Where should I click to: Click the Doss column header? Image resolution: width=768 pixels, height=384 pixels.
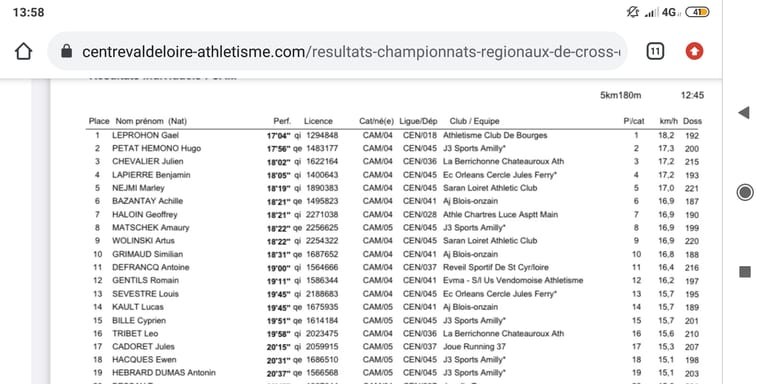pos(692,121)
